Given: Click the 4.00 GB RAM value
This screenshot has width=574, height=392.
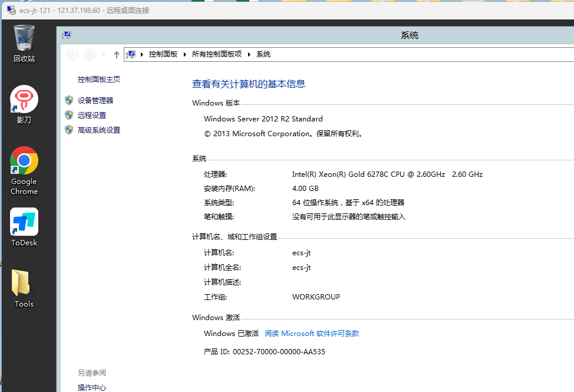Looking at the screenshot, I should tap(305, 189).
